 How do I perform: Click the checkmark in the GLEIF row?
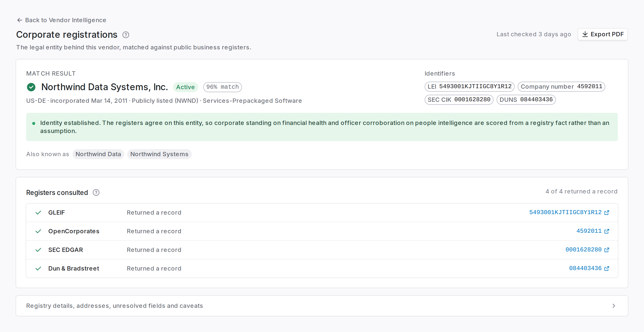coord(38,213)
